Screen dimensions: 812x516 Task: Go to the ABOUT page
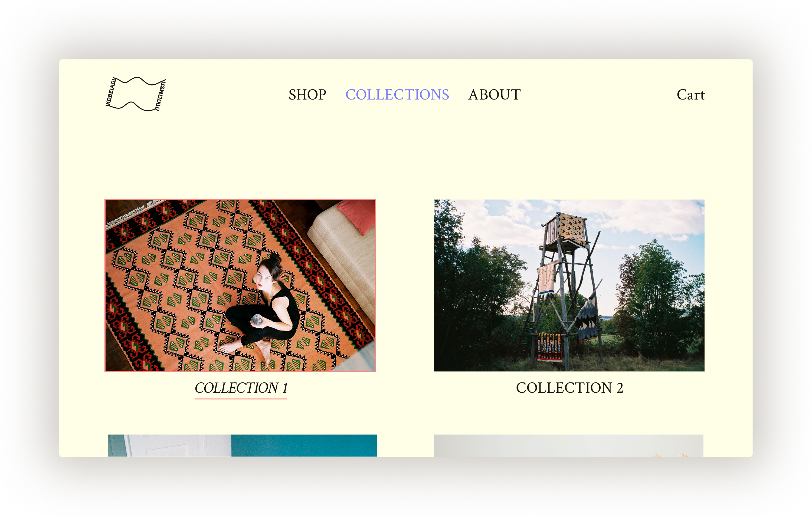(494, 95)
